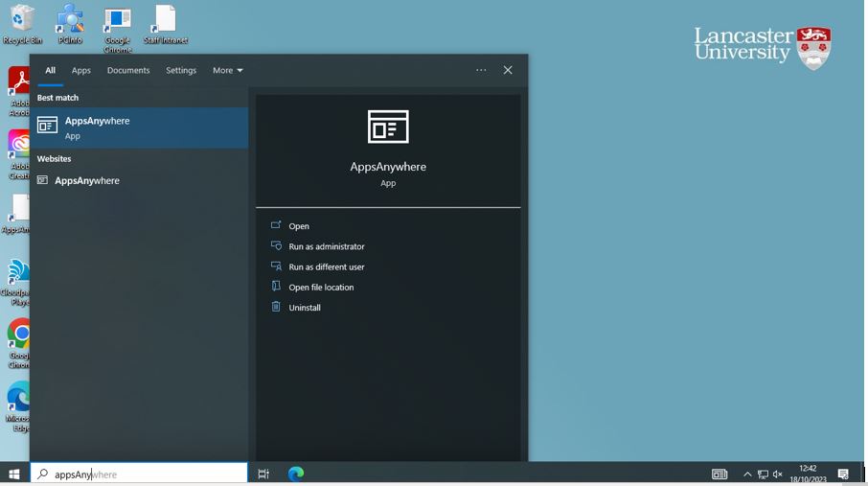Click Uninstall for AppsAnywhere
Image resolution: width=868 pixels, height=486 pixels.
point(305,307)
